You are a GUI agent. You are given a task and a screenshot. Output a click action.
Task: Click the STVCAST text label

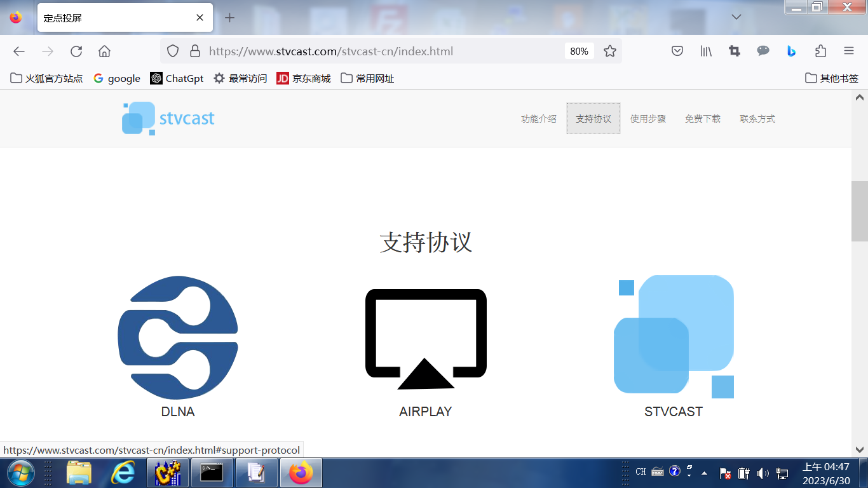674,412
